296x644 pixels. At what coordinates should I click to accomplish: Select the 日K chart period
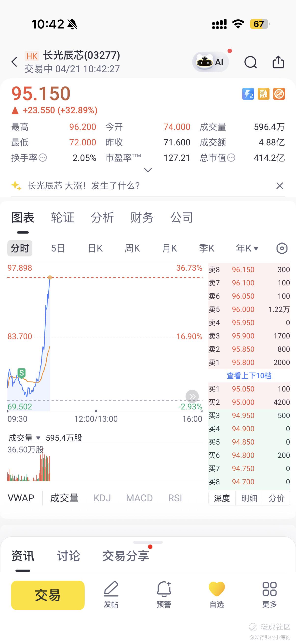(x=95, y=248)
